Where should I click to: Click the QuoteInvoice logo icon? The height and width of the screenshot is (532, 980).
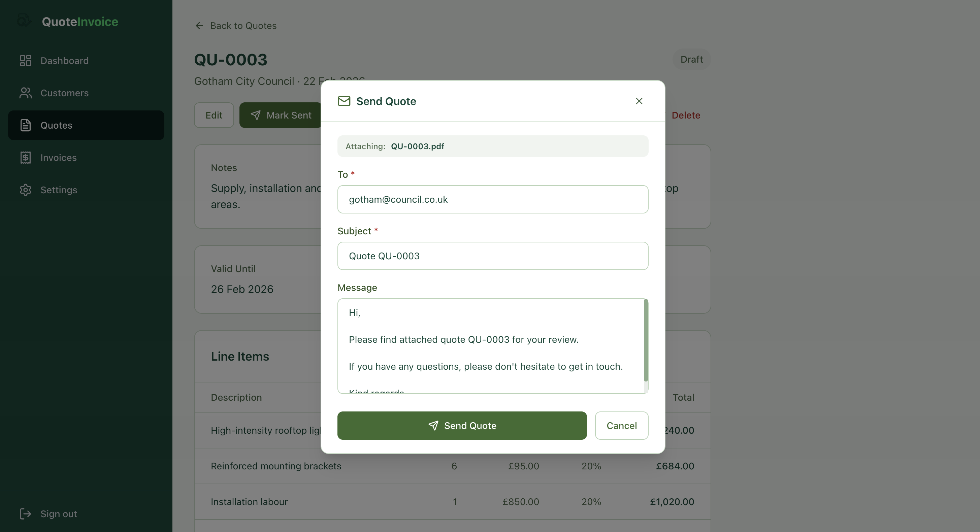pos(25,21)
